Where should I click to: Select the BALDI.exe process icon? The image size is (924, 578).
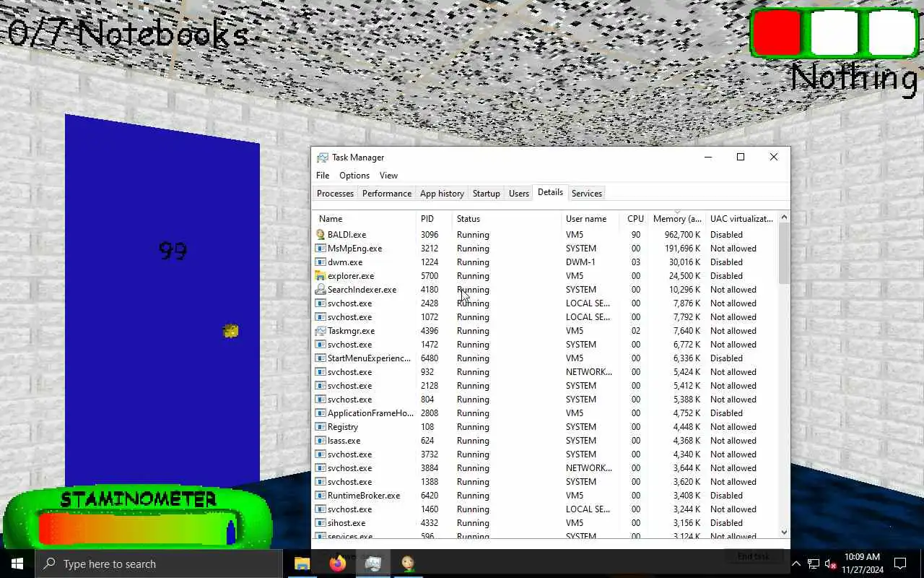pos(321,235)
